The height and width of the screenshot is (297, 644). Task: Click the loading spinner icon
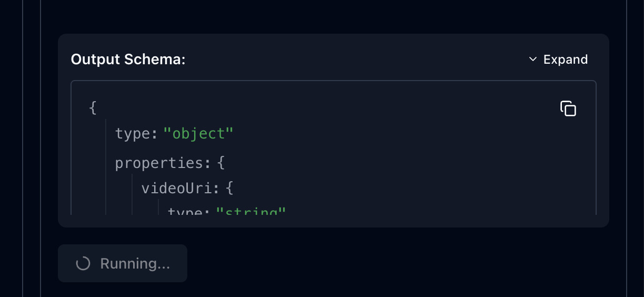point(83,263)
